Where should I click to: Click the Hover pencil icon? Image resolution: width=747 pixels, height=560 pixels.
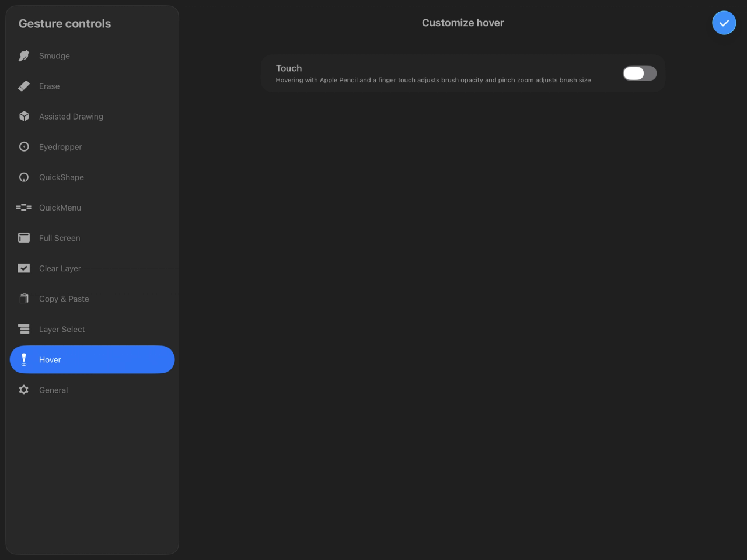[x=24, y=359]
